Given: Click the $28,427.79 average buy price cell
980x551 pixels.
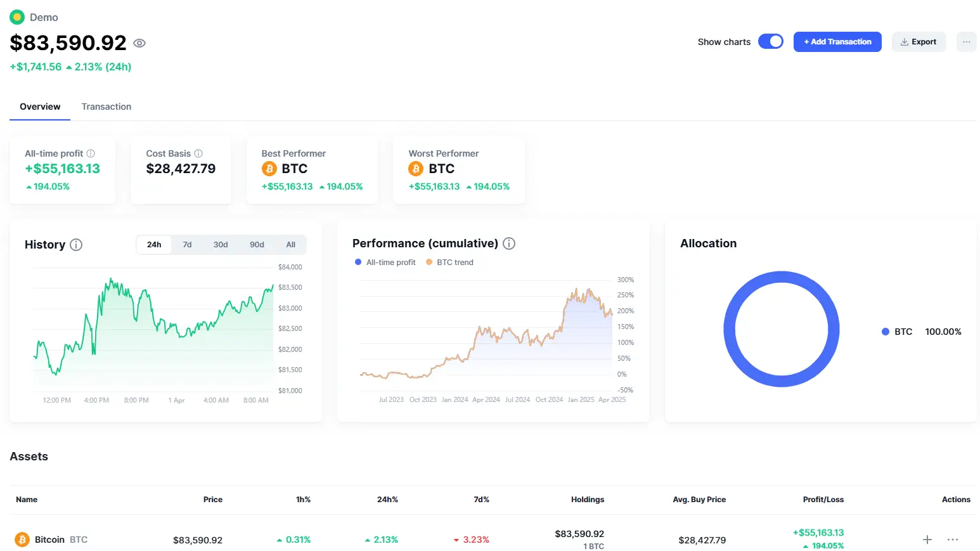Looking at the screenshot, I should point(702,540).
